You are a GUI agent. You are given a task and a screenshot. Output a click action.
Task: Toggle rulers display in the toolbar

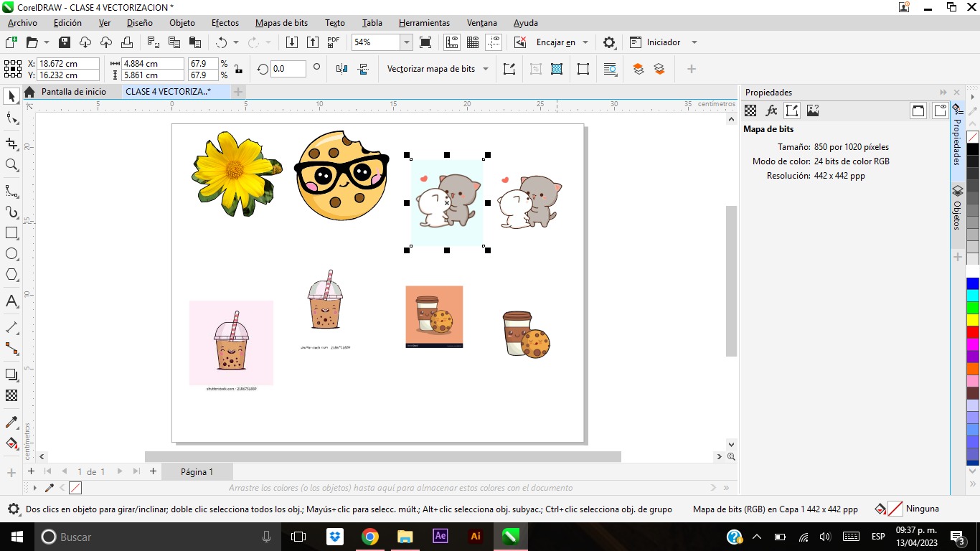point(452,42)
